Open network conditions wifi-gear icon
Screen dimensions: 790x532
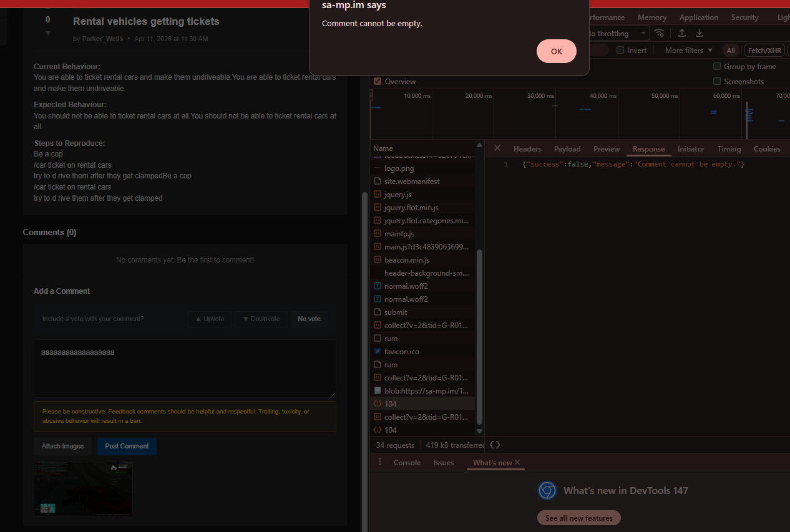coord(660,33)
